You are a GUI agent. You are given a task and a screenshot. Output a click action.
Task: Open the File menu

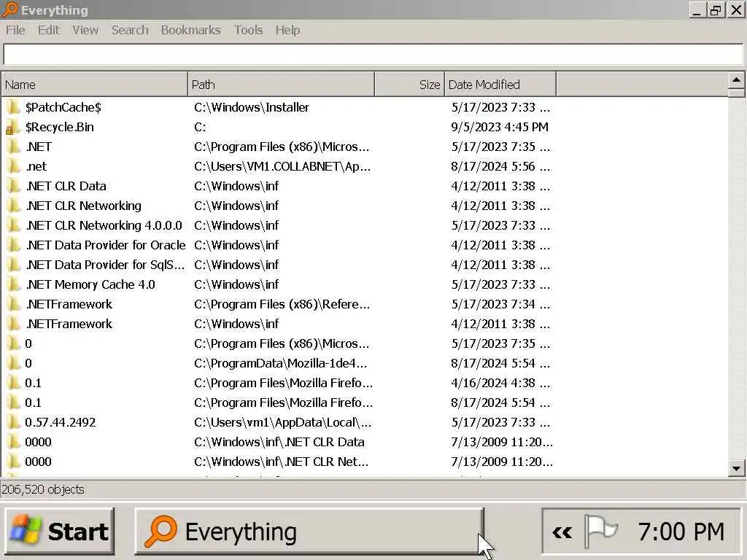[x=15, y=30]
